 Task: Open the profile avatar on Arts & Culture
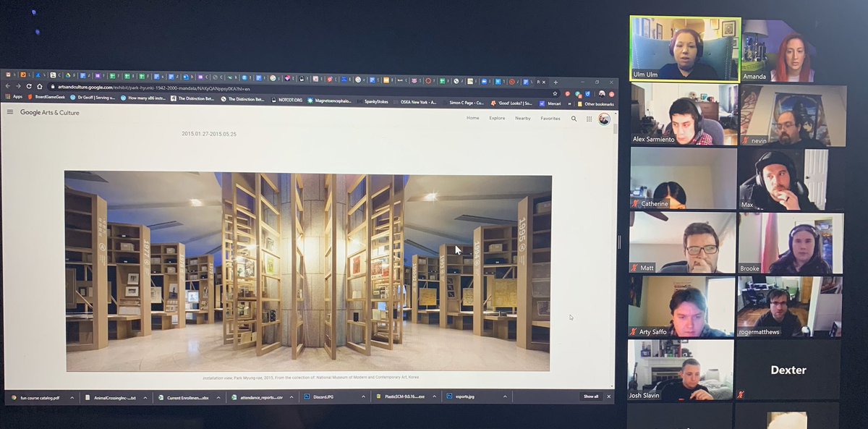click(604, 119)
